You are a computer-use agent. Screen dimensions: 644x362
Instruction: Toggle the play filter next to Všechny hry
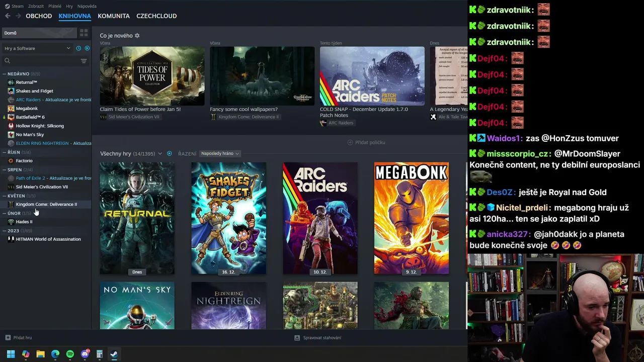170,153
